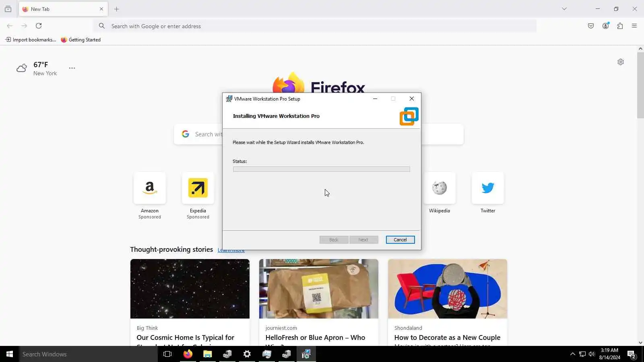Open volume control tray icon
The image size is (644, 362).
(x=592, y=354)
